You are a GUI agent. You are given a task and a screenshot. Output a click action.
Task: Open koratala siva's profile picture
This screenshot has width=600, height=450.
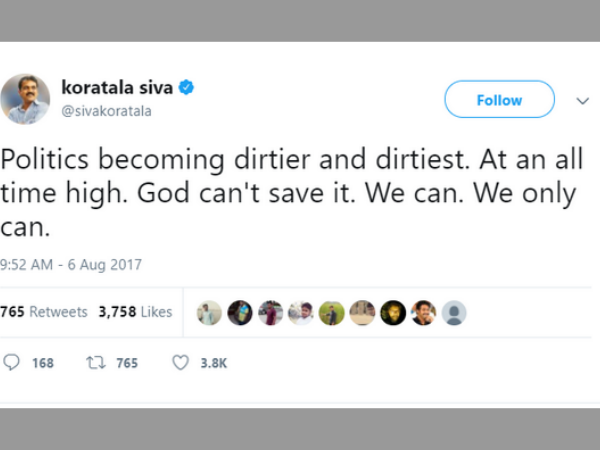coord(25,99)
